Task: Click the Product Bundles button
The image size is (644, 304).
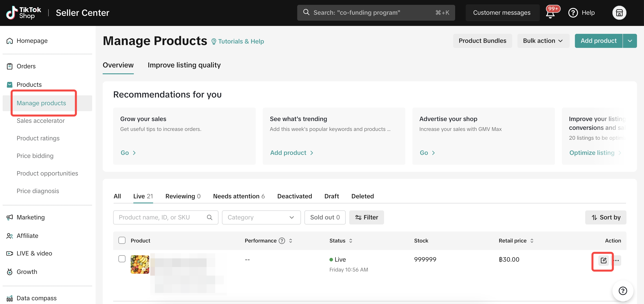Action: [482, 41]
